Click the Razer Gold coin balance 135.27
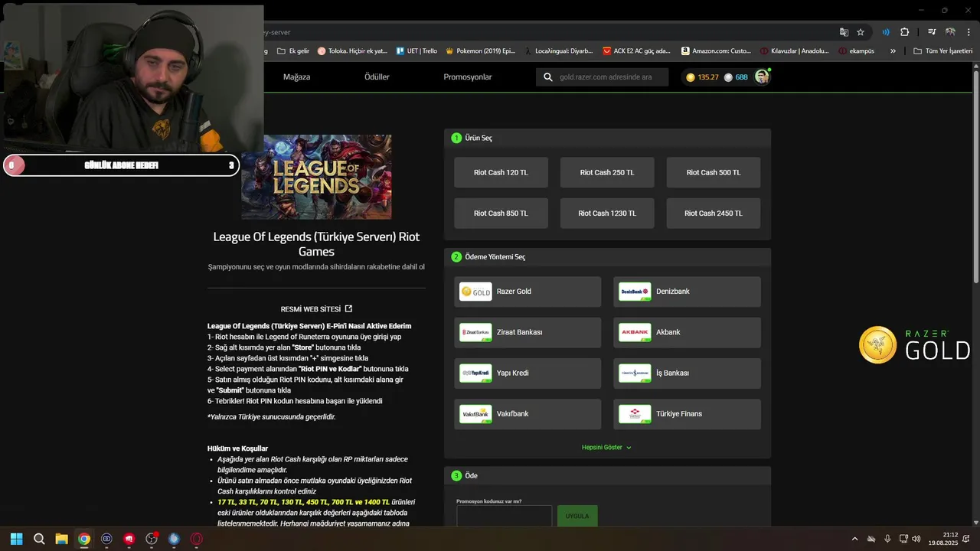This screenshot has width=980, height=551. click(x=702, y=77)
